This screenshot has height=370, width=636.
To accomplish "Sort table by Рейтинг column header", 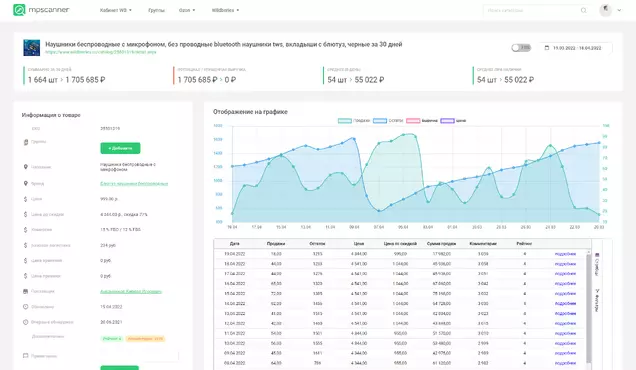I will click(x=524, y=243).
